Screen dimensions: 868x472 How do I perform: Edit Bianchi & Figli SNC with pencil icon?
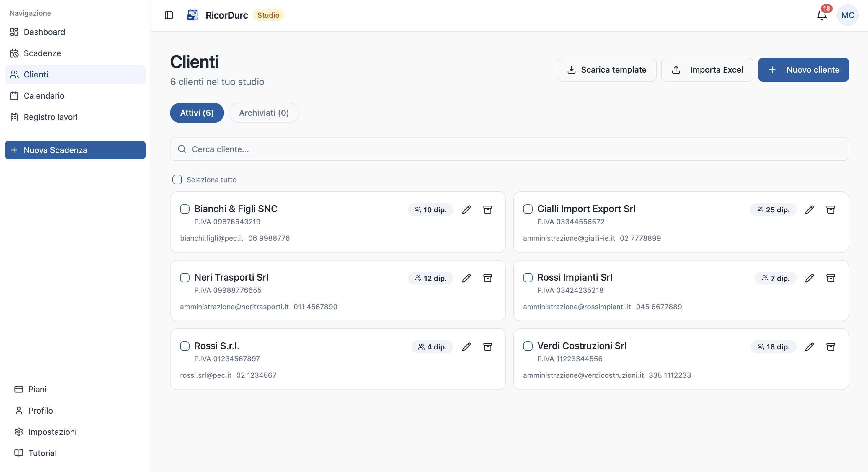pyautogui.click(x=466, y=210)
